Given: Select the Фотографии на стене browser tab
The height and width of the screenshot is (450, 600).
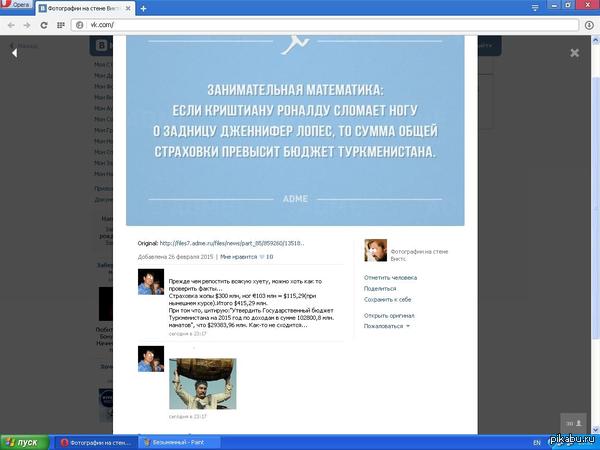Looking at the screenshot, I should click(86, 8).
